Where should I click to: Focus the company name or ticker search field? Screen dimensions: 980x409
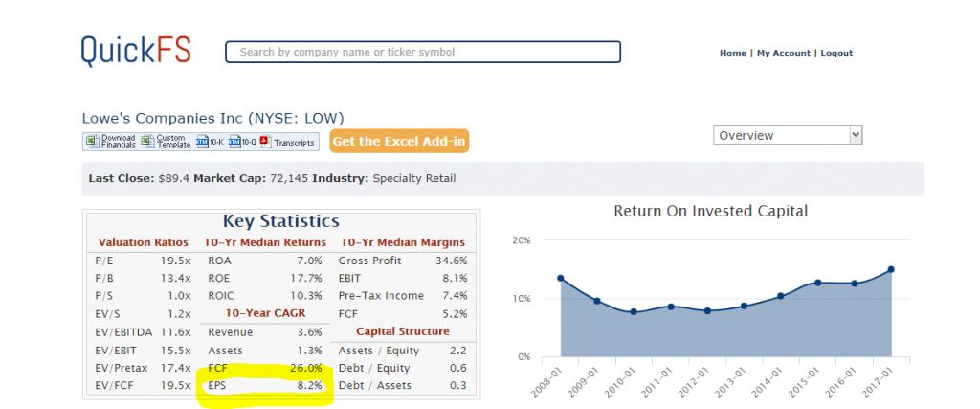[x=423, y=52]
